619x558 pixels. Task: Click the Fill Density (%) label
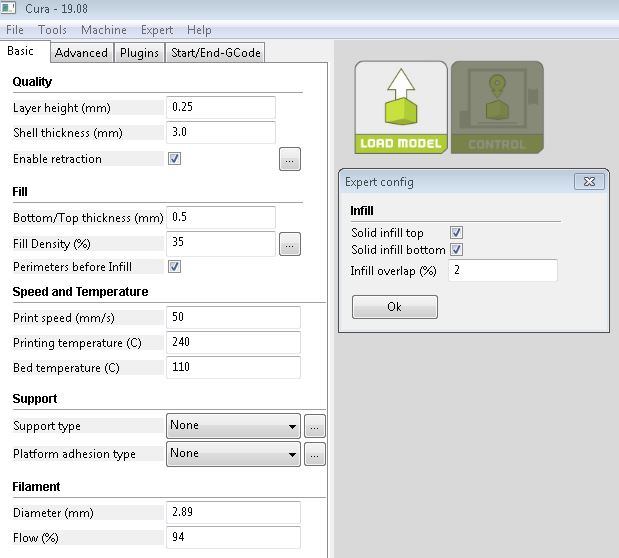52,244
